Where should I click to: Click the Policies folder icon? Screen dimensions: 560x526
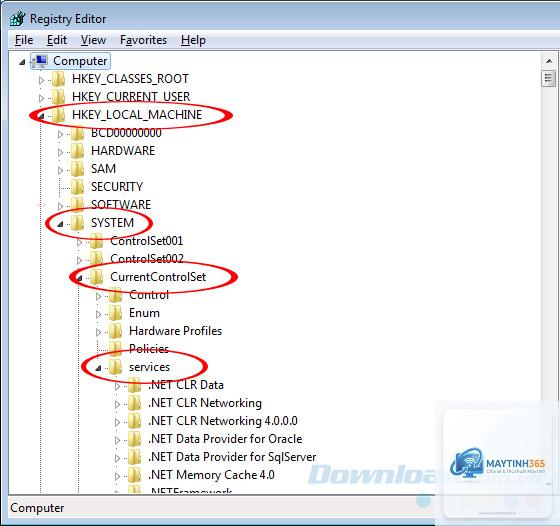115,349
